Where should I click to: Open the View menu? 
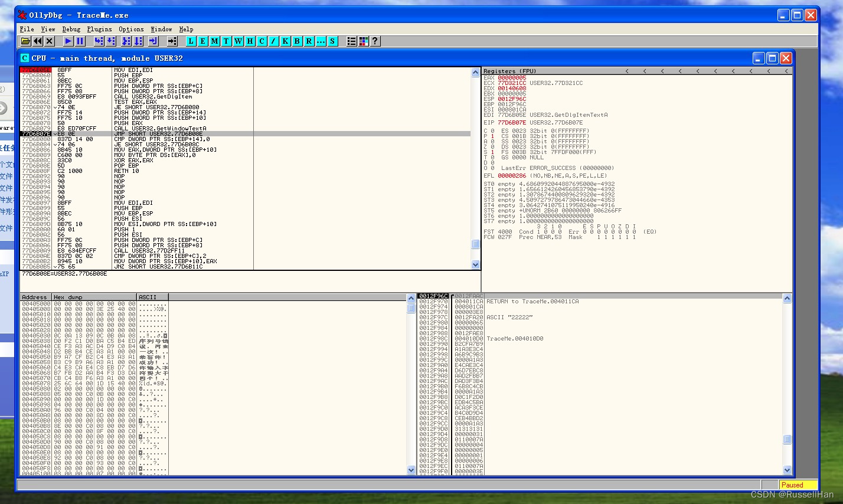(x=48, y=29)
